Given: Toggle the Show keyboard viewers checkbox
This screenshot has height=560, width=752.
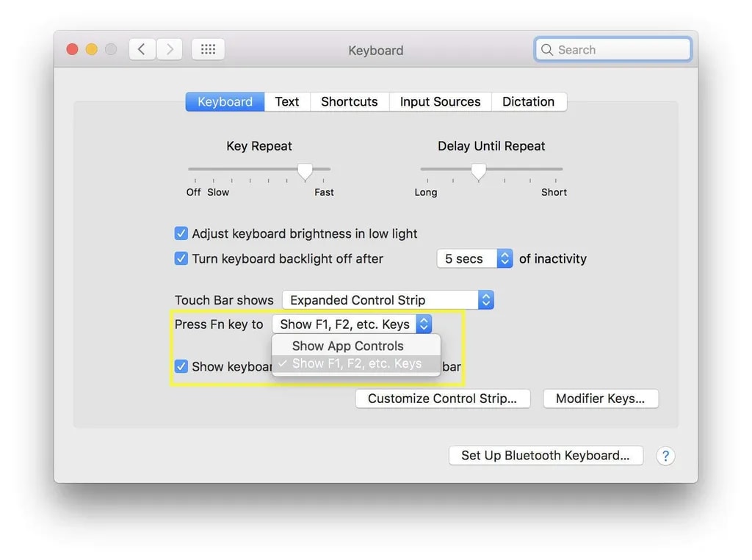Looking at the screenshot, I should pyautogui.click(x=181, y=366).
